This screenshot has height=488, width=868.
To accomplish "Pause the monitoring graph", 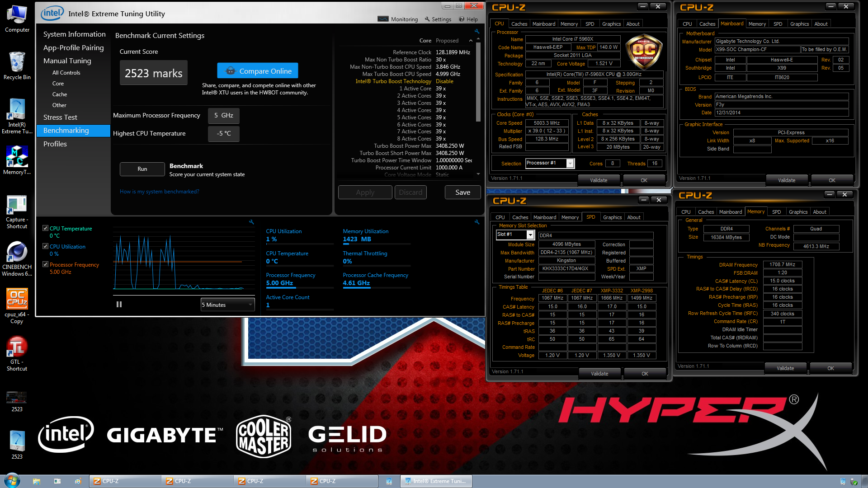I will (119, 305).
